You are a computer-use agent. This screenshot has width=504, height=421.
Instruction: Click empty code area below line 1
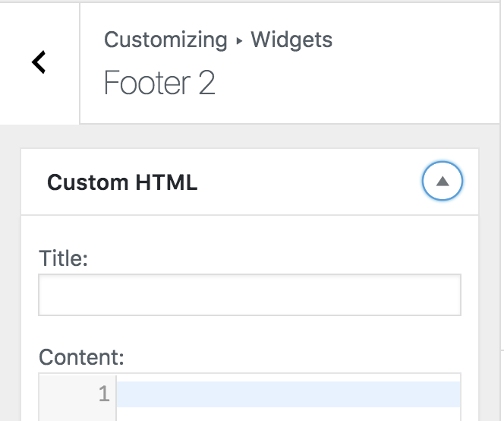288,414
